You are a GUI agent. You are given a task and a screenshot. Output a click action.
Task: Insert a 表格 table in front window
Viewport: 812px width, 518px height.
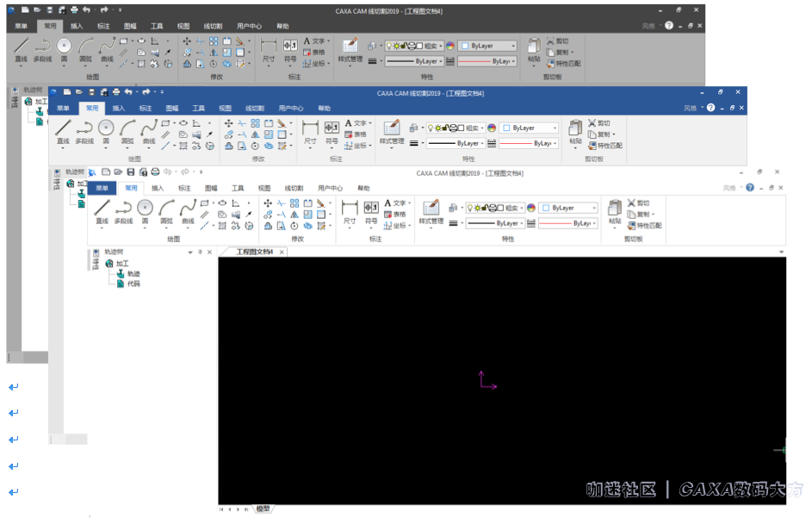[x=395, y=214]
